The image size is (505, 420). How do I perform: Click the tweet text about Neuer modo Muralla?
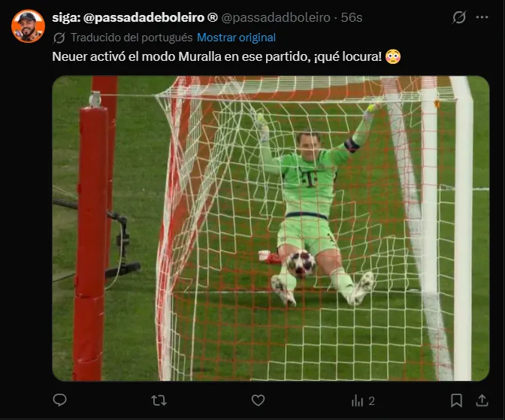click(216, 57)
